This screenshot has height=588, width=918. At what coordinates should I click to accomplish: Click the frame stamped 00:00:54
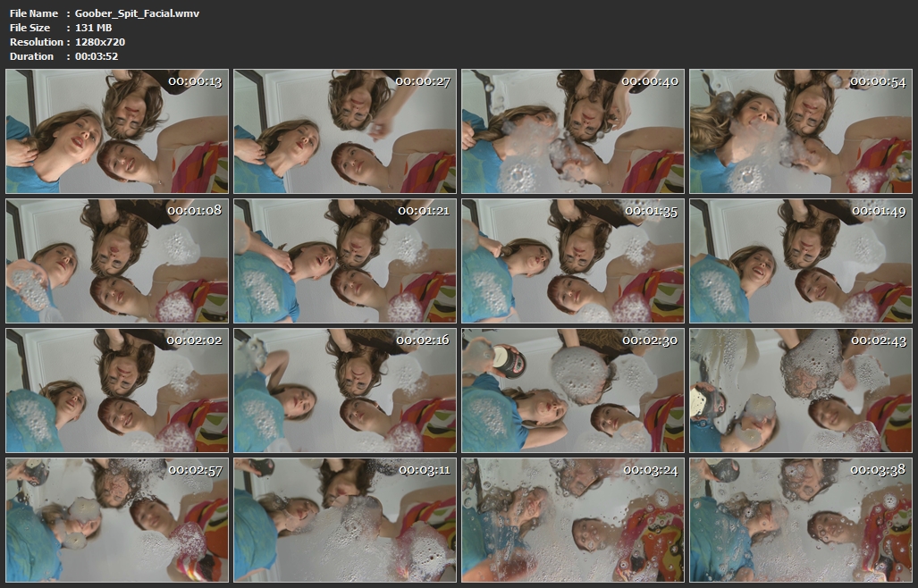(x=801, y=131)
